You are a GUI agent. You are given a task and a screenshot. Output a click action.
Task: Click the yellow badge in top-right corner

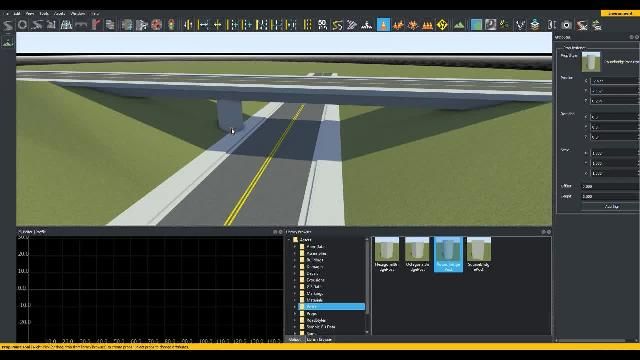tap(619, 13)
